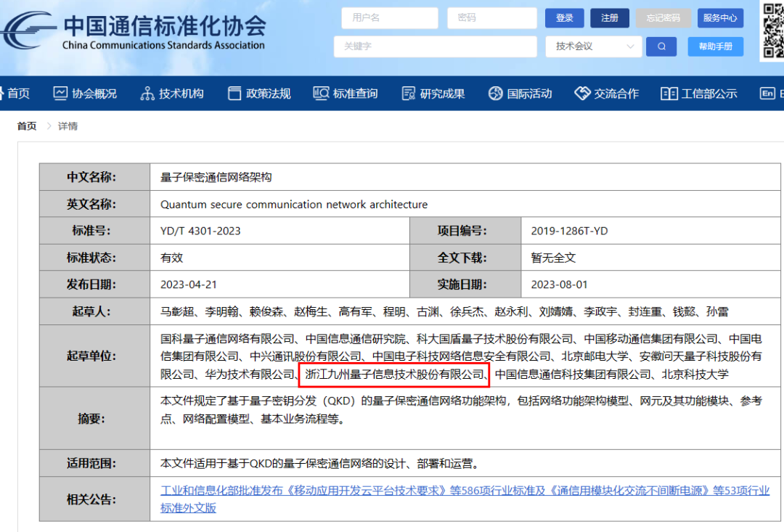The width and height of the screenshot is (784, 532).
Task: Click the 起草单位 label cell
Action: coord(94,356)
